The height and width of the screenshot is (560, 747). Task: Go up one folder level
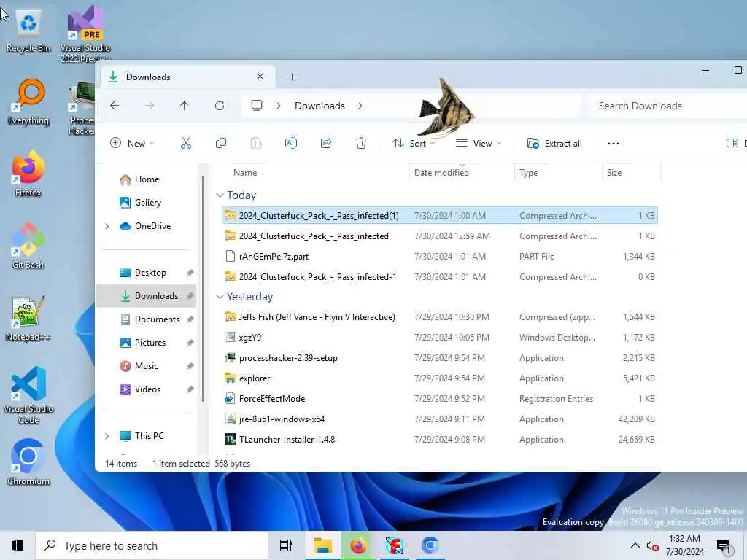185,106
